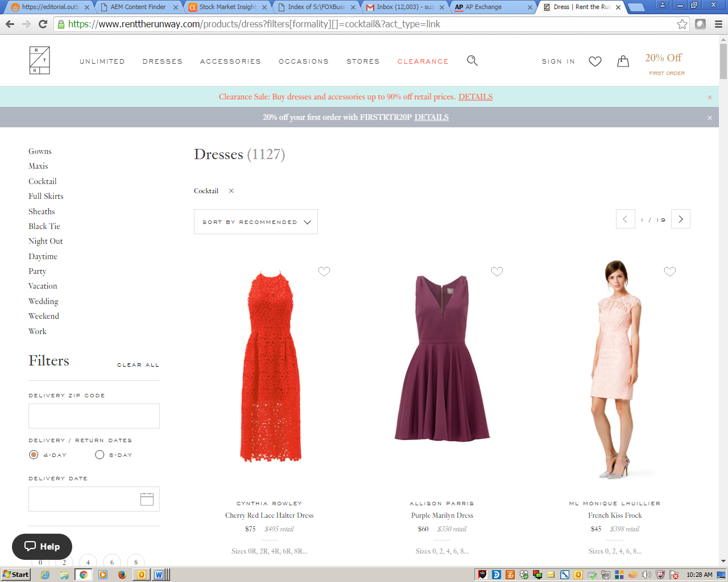Screen dimensions: 728x582
Task: Click the 20% Off first order link
Action: click(x=664, y=64)
